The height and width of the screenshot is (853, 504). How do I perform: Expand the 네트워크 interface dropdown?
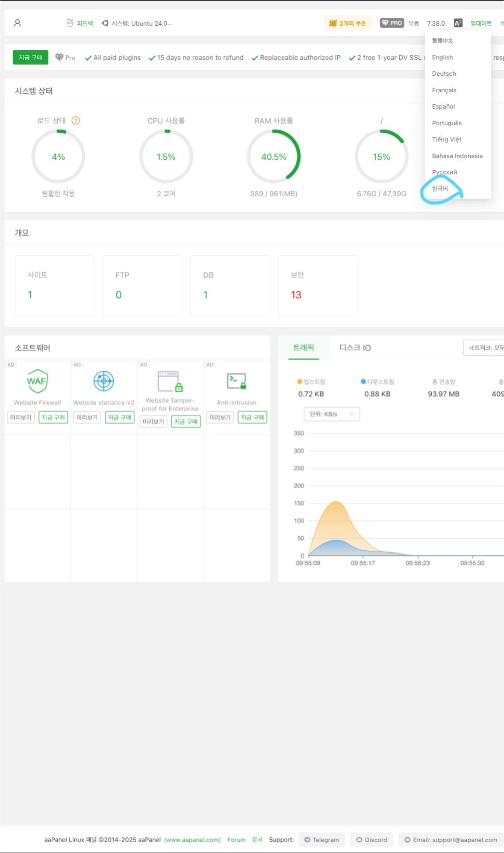(x=485, y=348)
